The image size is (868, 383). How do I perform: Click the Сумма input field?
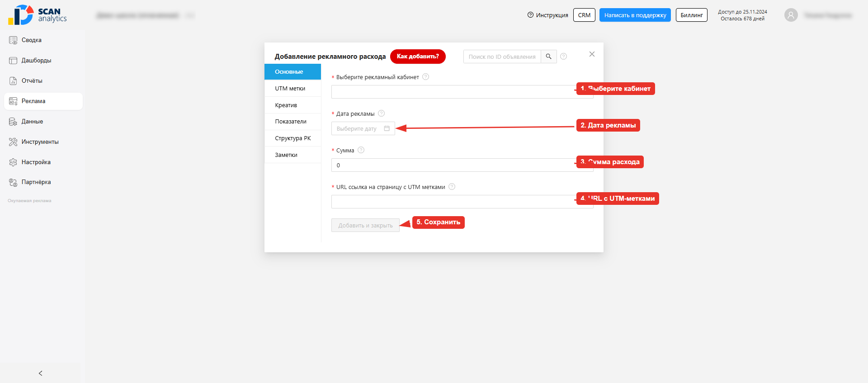point(462,165)
